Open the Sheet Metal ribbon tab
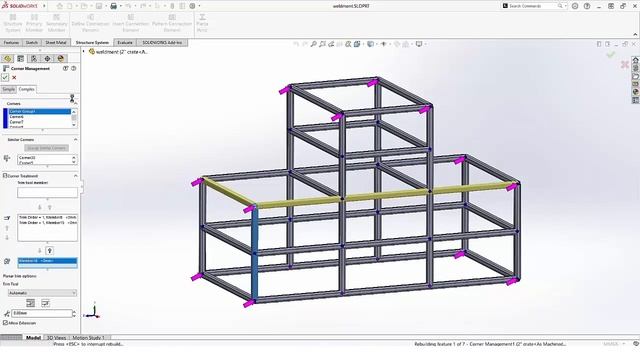This screenshot has height=360, width=640. tap(56, 42)
